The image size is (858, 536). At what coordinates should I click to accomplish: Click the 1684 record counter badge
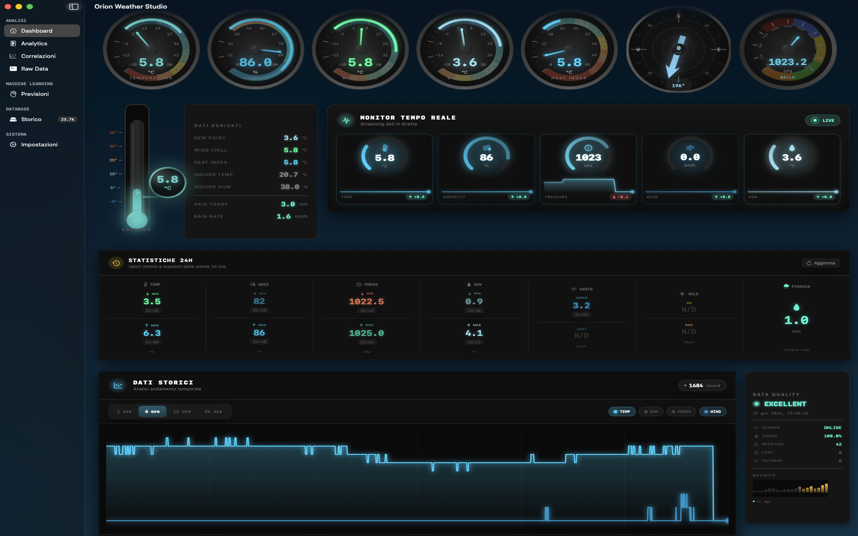tap(702, 386)
